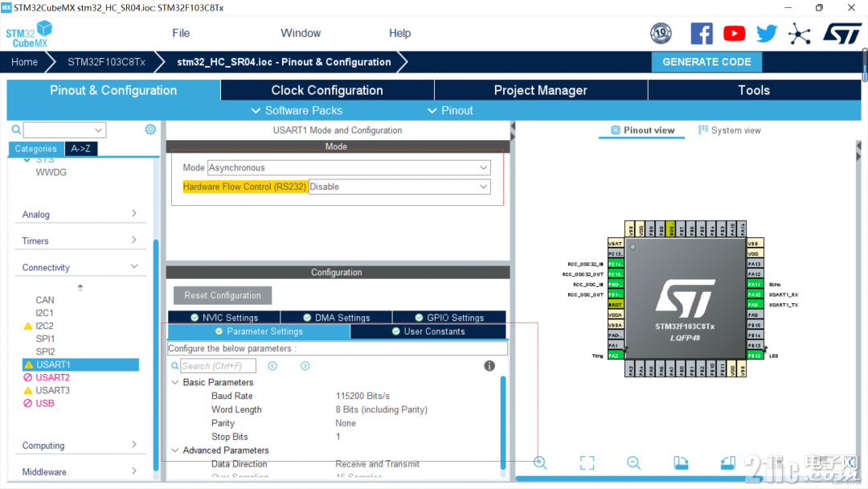This screenshot has width=868, height=489.
Task: Show parameter info with the i icon
Action: click(x=489, y=365)
